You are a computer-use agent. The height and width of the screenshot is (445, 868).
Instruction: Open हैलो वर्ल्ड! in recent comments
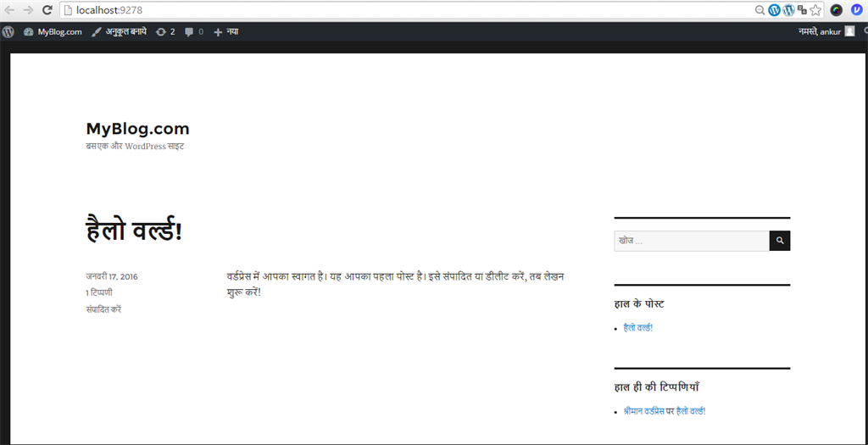(691, 411)
